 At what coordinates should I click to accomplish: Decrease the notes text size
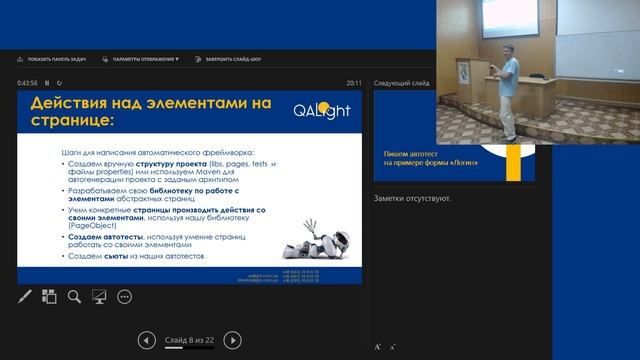[x=392, y=347]
